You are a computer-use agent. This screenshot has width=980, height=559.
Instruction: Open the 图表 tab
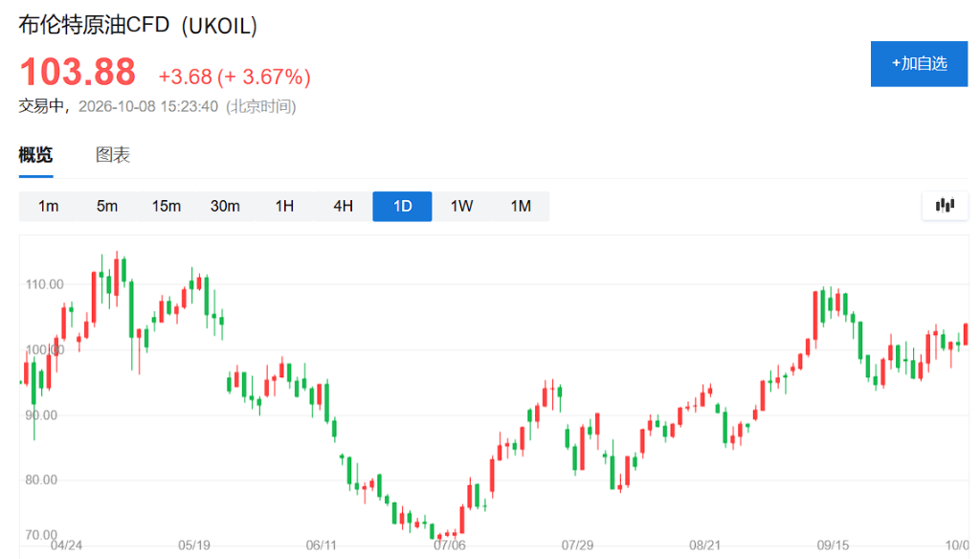pyautogui.click(x=113, y=155)
